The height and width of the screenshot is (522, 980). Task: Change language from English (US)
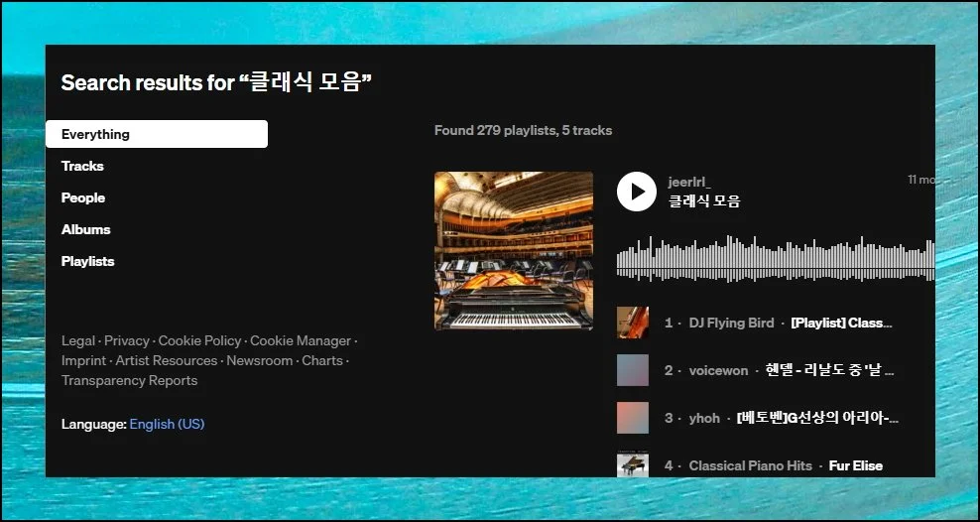[167, 424]
